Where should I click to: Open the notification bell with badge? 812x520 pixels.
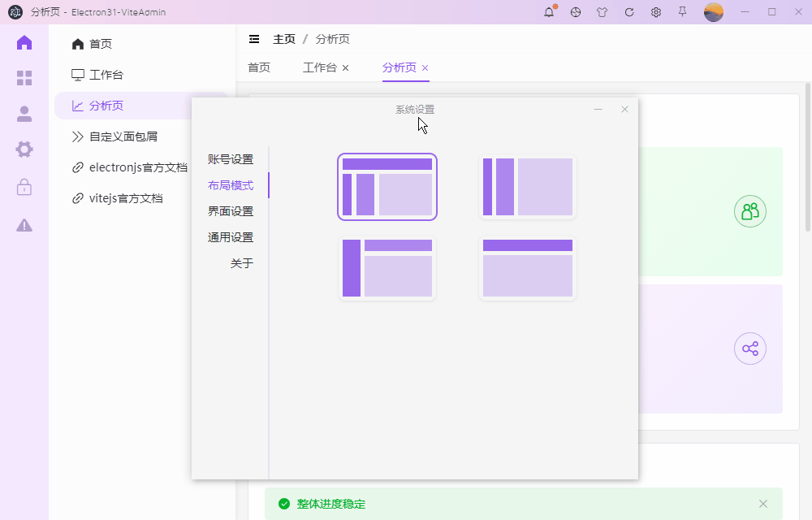(548, 12)
